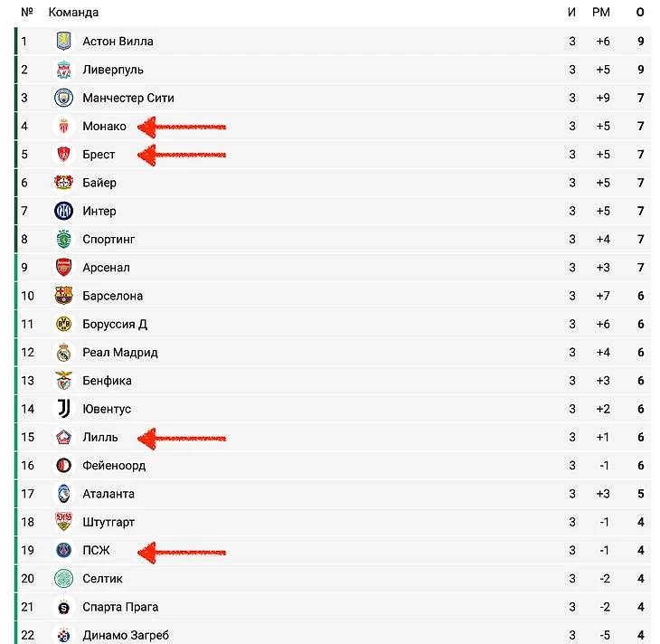This screenshot has height=644, width=660.
Task: Sort by the РМ goal difference header
Action: point(601,13)
